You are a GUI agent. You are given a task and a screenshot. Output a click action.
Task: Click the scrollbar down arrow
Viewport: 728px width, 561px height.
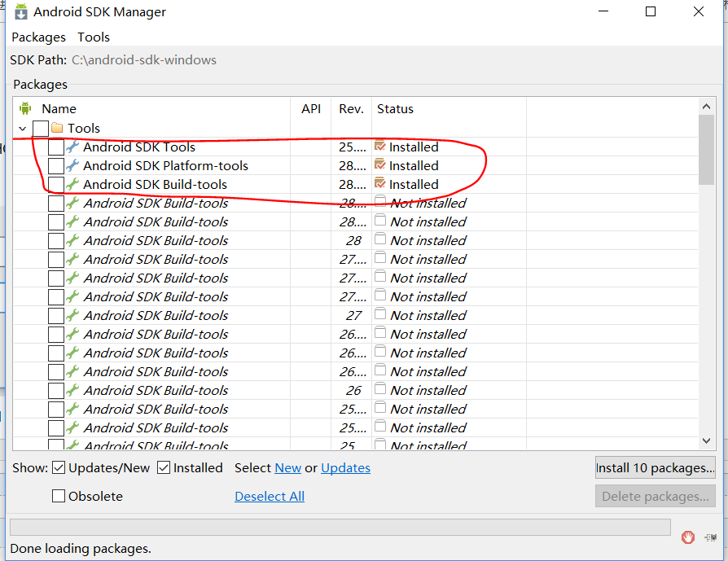click(x=706, y=440)
